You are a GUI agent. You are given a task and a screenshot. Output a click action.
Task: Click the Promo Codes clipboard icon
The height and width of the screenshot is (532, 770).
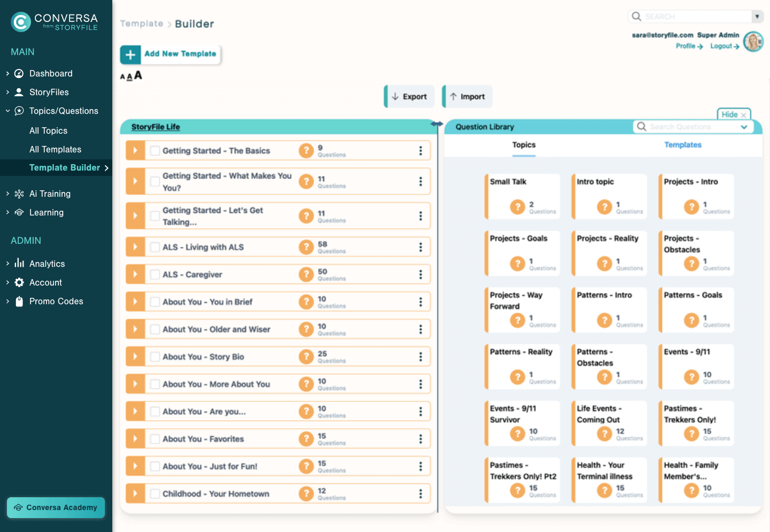pos(19,301)
